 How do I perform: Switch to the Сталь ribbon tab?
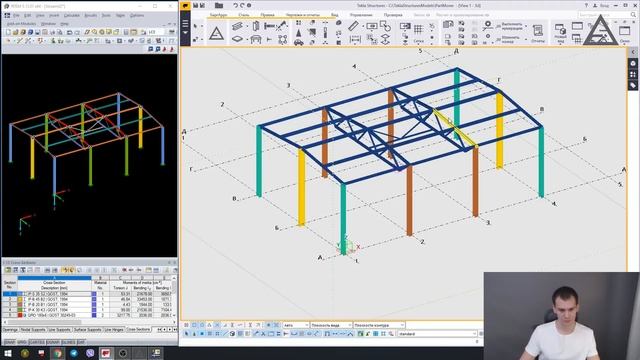click(x=244, y=15)
